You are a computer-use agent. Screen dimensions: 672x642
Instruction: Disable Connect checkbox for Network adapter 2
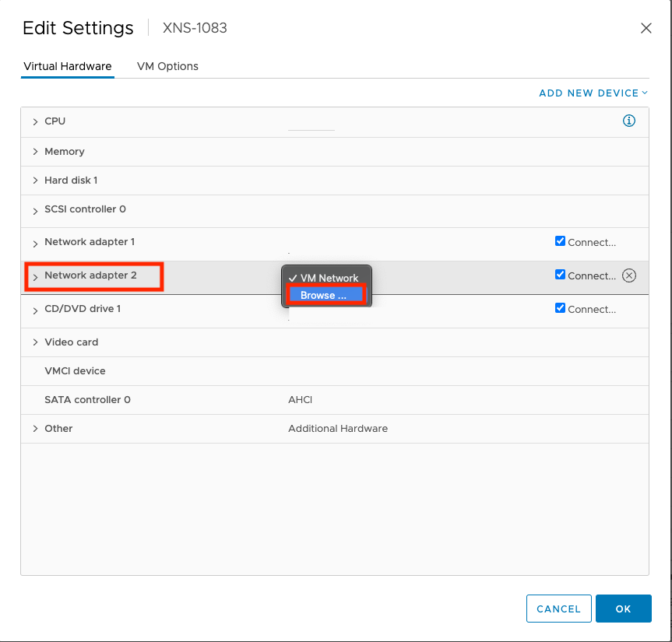coord(560,275)
